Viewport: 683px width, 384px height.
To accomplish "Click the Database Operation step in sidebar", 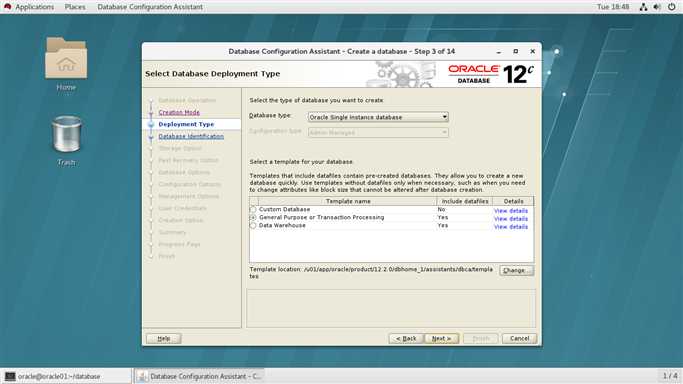I will click(187, 100).
